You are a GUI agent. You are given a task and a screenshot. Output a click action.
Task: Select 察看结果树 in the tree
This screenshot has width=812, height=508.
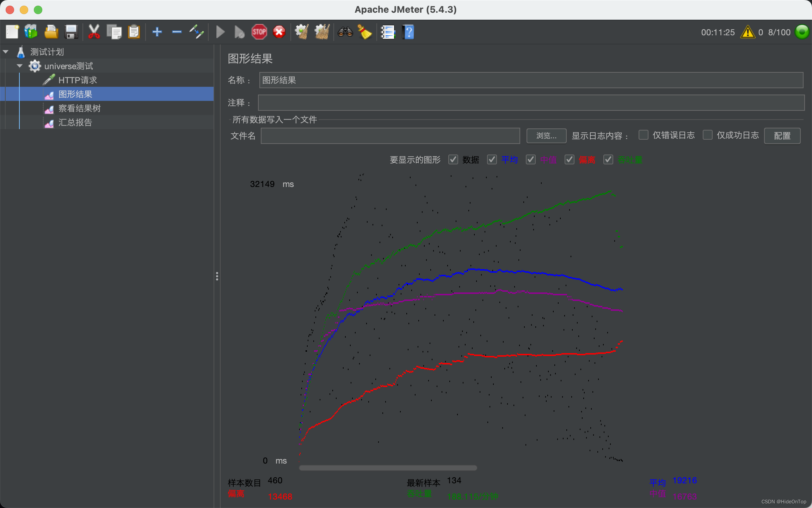79,108
